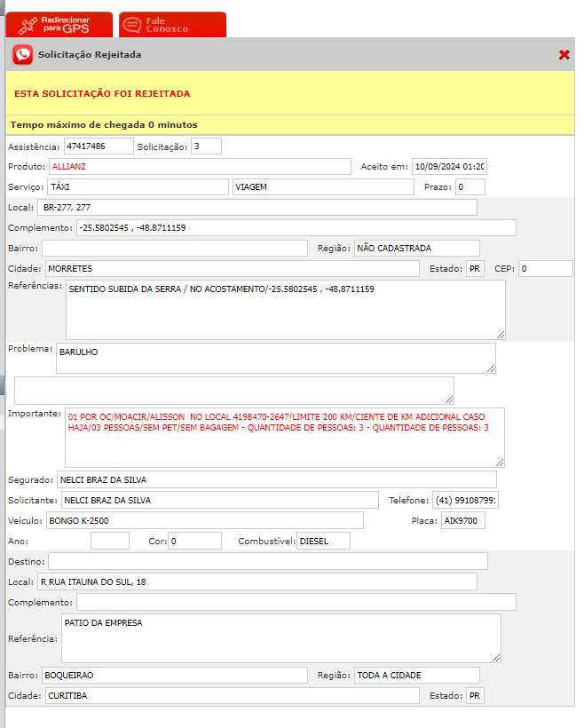Click the empty Destino field
The width and height of the screenshot is (584, 728).
(268, 561)
